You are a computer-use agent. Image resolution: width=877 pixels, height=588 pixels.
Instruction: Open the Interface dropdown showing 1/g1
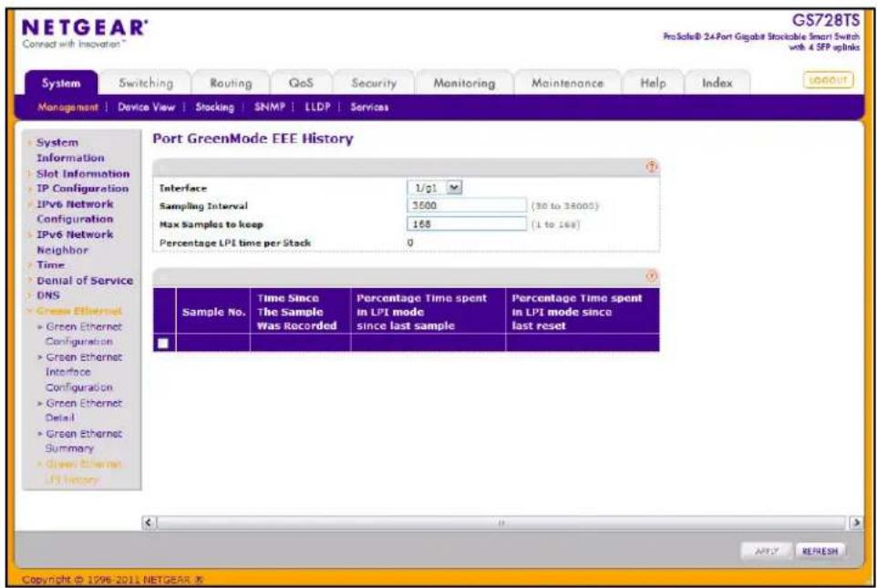[435, 188]
